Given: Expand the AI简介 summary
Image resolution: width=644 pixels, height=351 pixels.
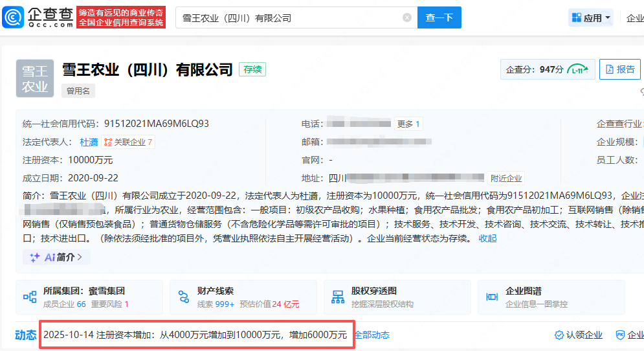Looking at the screenshot, I should (x=56, y=257).
